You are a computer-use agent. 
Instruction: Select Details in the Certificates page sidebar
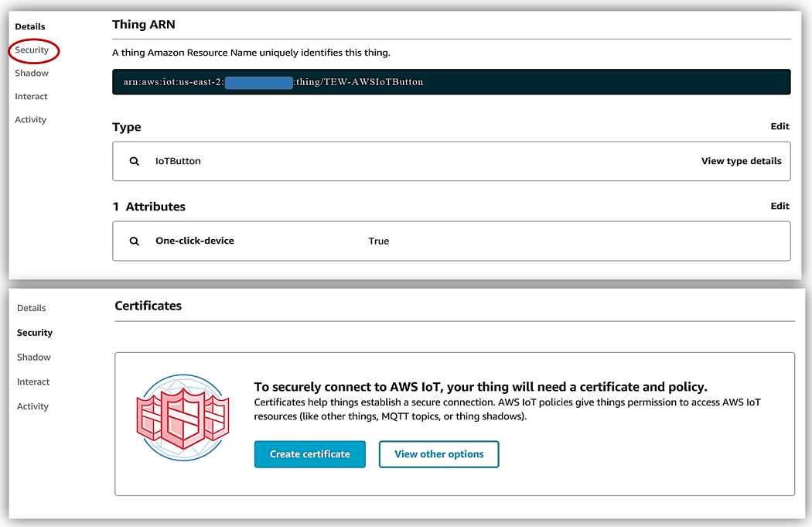[32, 308]
